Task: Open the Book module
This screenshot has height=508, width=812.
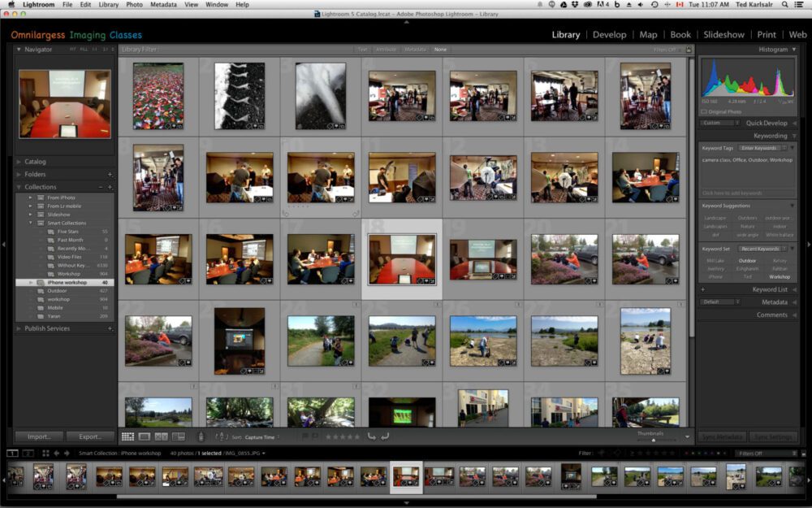Action: [x=680, y=35]
